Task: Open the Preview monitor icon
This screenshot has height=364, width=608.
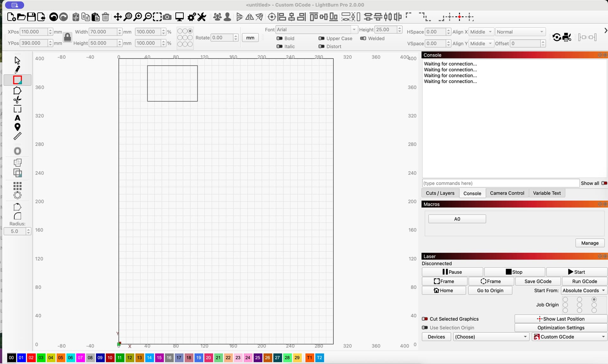Action: click(x=180, y=17)
